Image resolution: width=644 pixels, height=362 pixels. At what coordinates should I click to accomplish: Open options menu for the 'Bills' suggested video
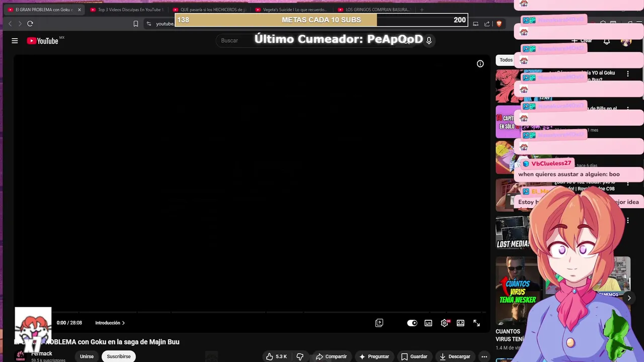[x=627, y=109]
